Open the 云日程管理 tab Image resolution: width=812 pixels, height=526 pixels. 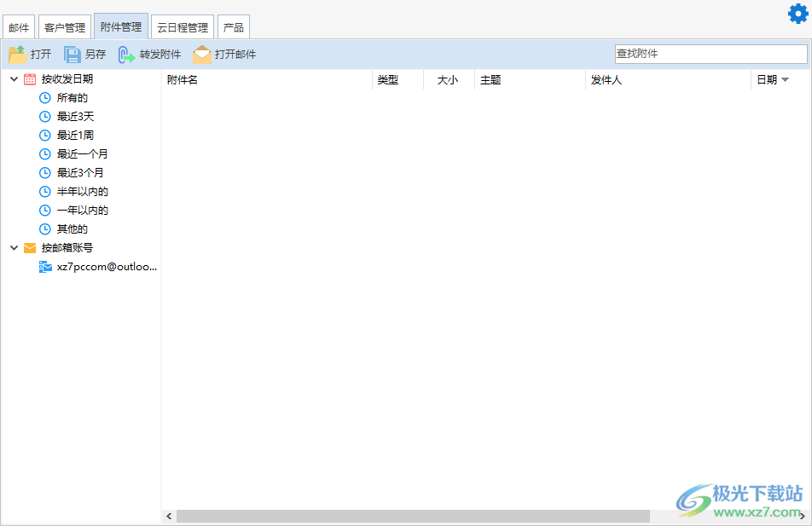point(182,26)
